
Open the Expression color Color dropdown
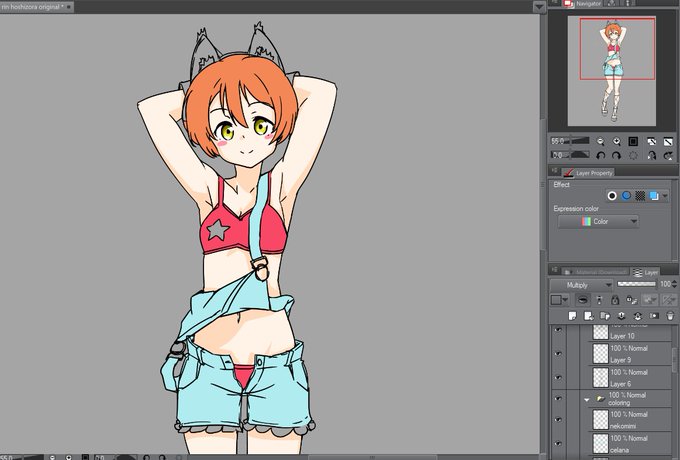click(x=598, y=222)
